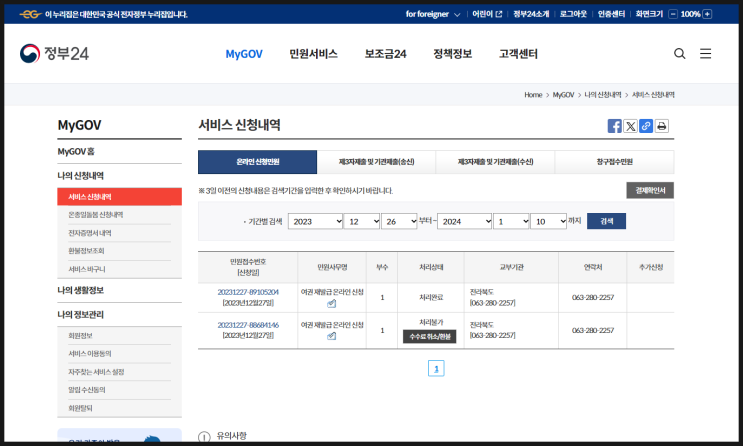Click the eG government emblem icon
Image resolution: width=743 pixels, height=446 pixels.
click(30, 14)
